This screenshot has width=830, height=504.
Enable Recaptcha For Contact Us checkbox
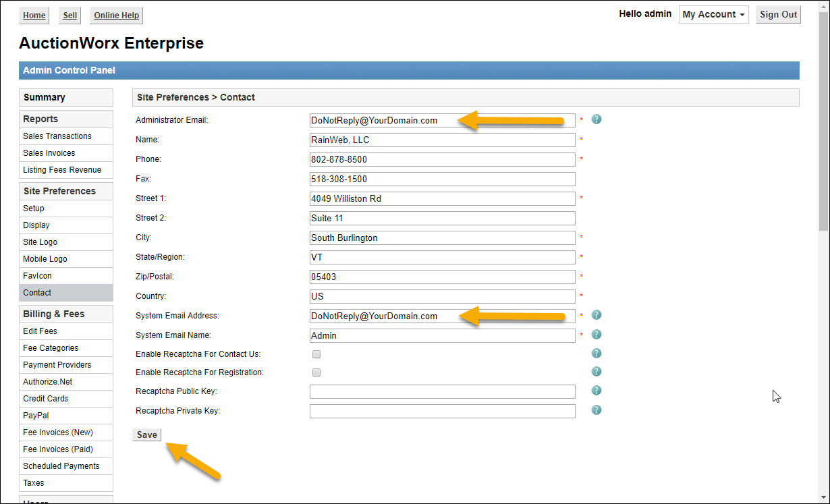point(316,354)
